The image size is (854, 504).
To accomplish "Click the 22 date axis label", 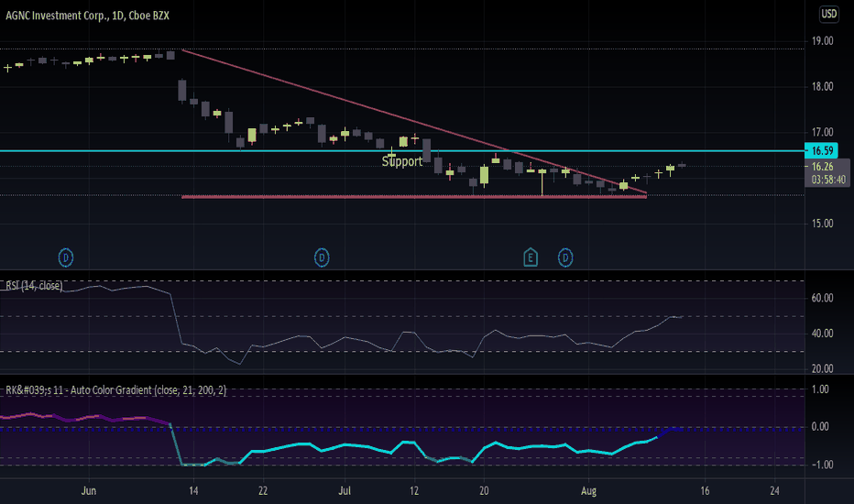I will [263, 491].
